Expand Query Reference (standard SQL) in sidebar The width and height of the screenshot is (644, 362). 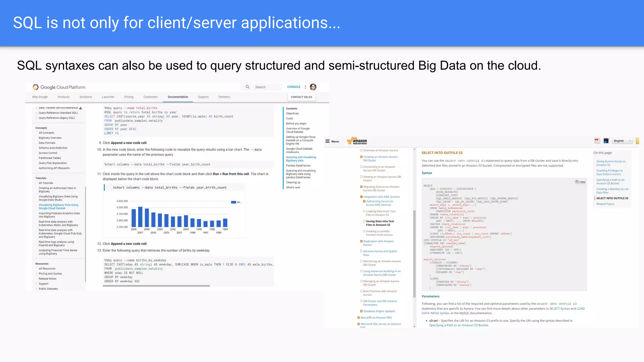(x=36, y=113)
